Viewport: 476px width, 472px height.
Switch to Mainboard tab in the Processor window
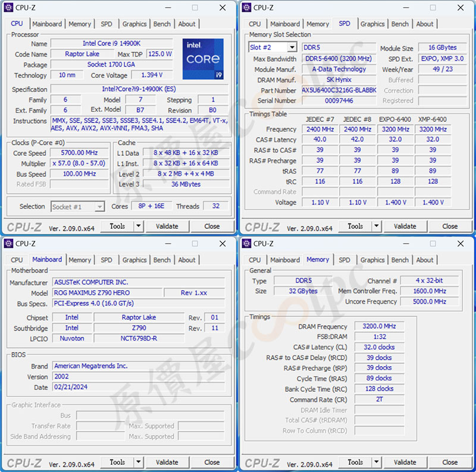(x=47, y=24)
